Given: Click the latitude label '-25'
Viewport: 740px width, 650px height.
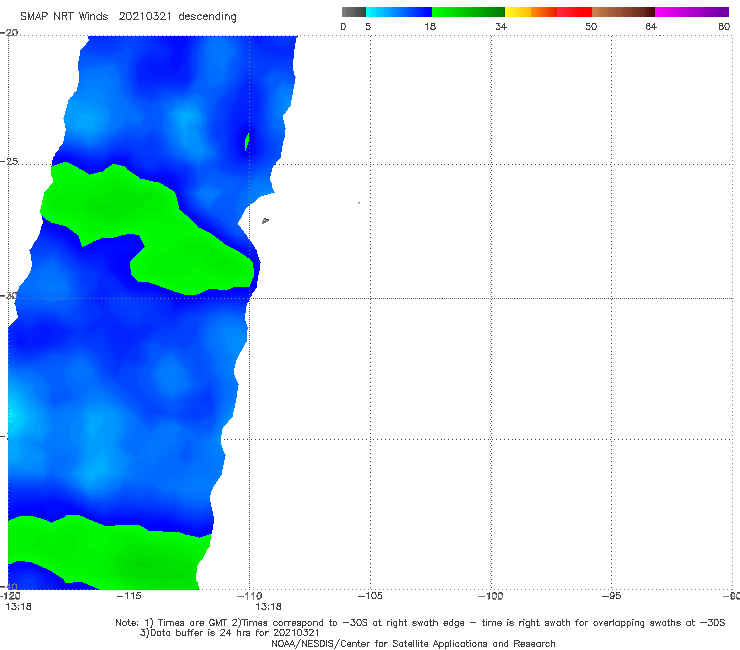Looking at the screenshot, I should click(9, 161).
